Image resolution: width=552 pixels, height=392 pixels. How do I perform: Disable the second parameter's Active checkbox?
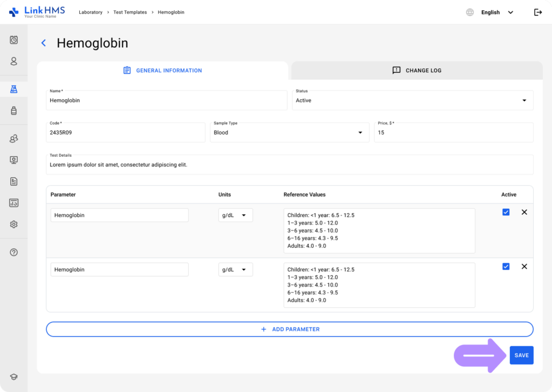click(x=506, y=266)
